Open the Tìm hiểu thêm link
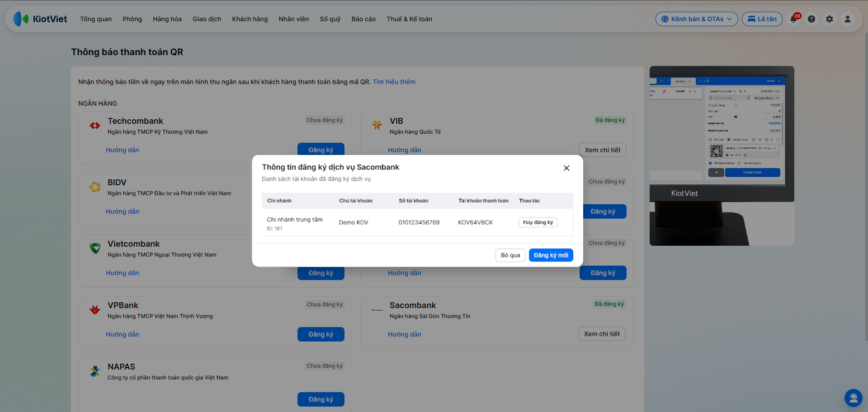This screenshot has width=868, height=412. 394,82
